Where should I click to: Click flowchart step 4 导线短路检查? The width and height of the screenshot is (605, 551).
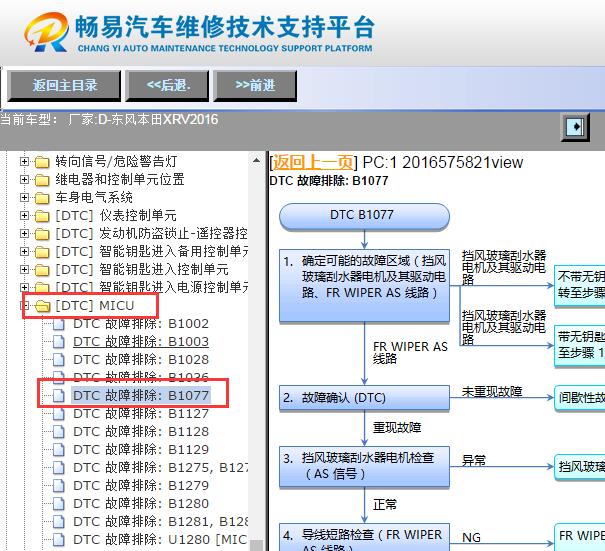tap(364, 537)
